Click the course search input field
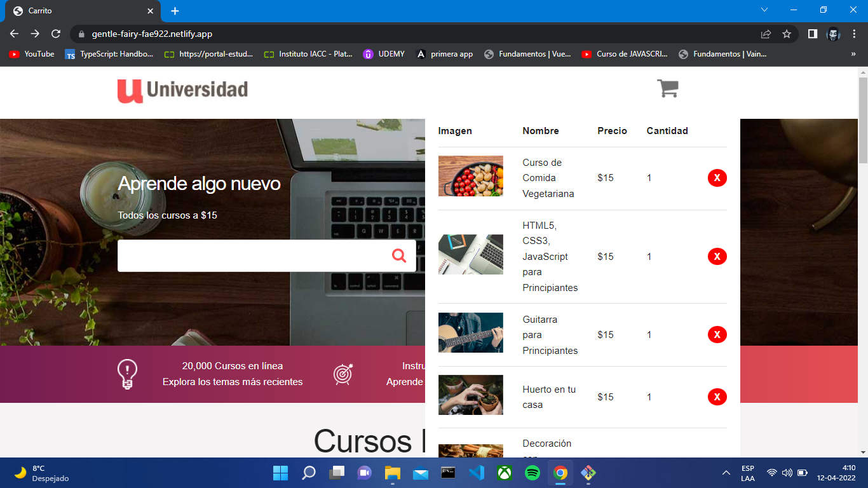The height and width of the screenshot is (488, 868). pos(254,255)
